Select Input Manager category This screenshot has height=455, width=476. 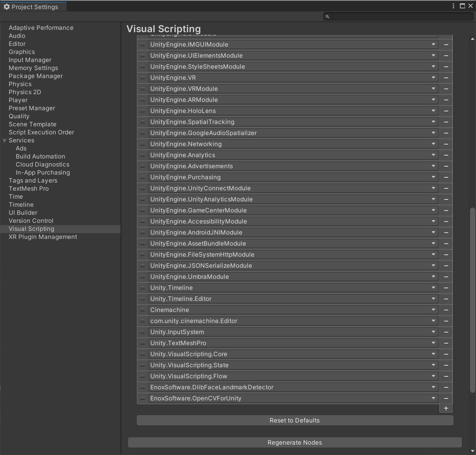[x=30, y=60]
